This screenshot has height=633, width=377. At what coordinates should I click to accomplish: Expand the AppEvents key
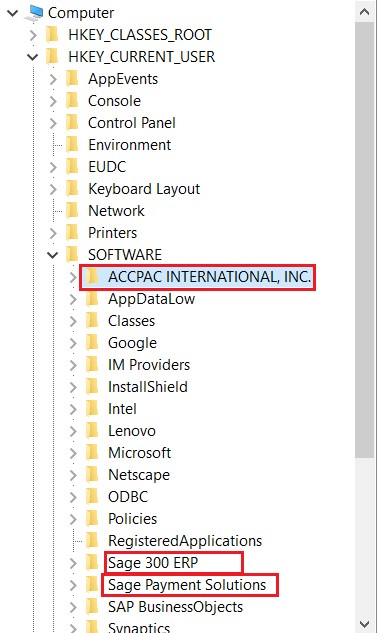pyautogui.click(x=53, y=79)
